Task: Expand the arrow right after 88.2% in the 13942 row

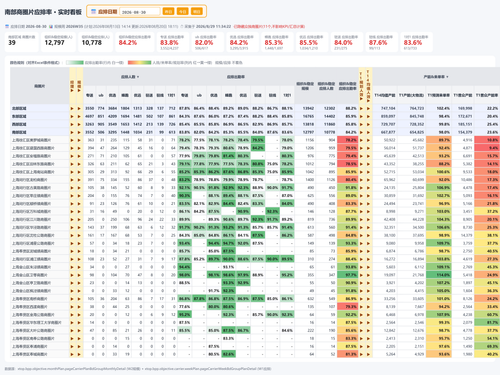Action: pos(361,109)
